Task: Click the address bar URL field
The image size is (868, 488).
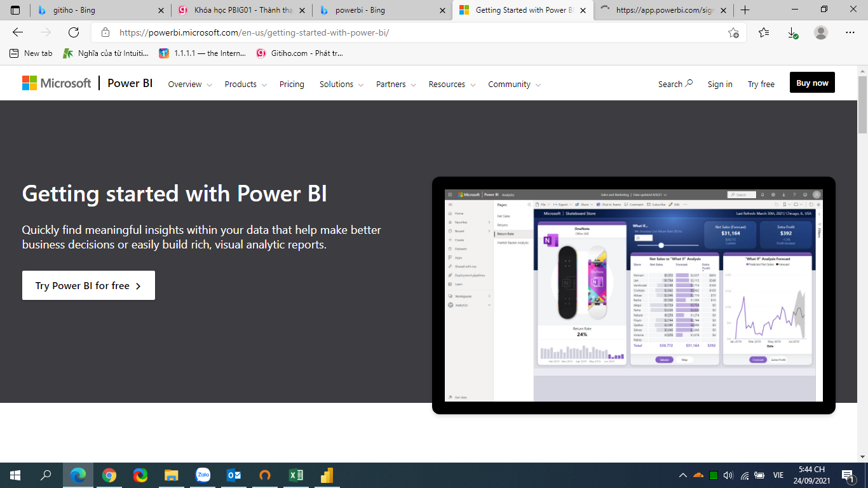Action: (x=419, y=32)
